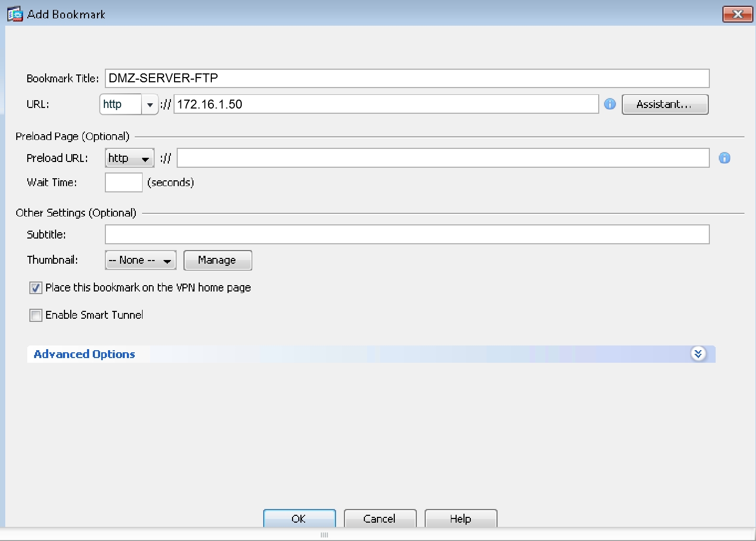Uncheck Place this bookmark on VPN home page

click(36, 288)
